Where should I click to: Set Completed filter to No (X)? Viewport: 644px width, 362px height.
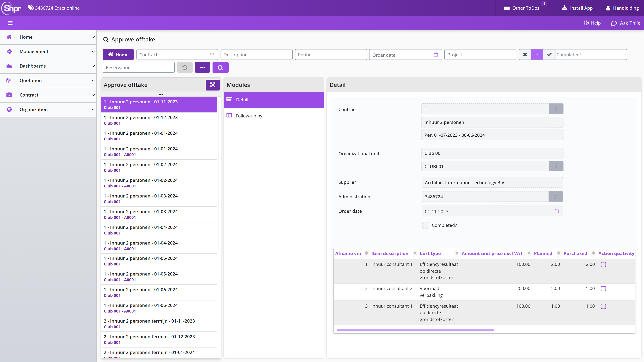525,55
